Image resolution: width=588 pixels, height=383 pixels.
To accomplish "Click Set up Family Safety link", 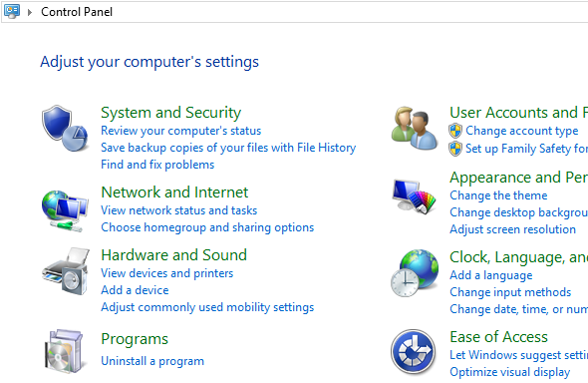I will click(526, 149).
